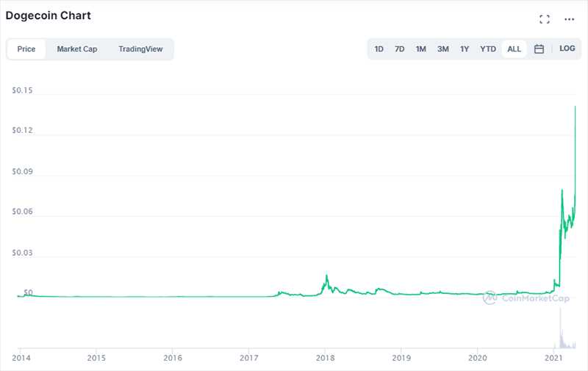Switch to the Market Cap tab
The width and height of the screenshot is (588, 371).
77,49
